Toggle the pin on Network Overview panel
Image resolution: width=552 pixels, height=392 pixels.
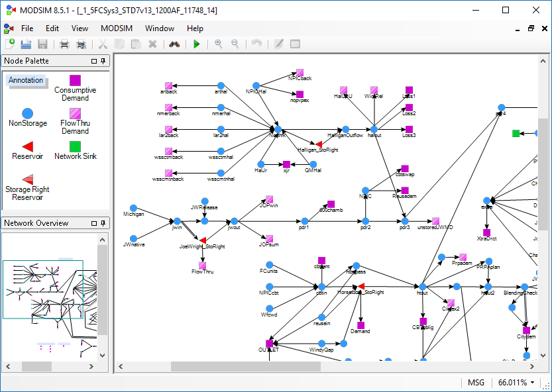click(x=103, y=223)
